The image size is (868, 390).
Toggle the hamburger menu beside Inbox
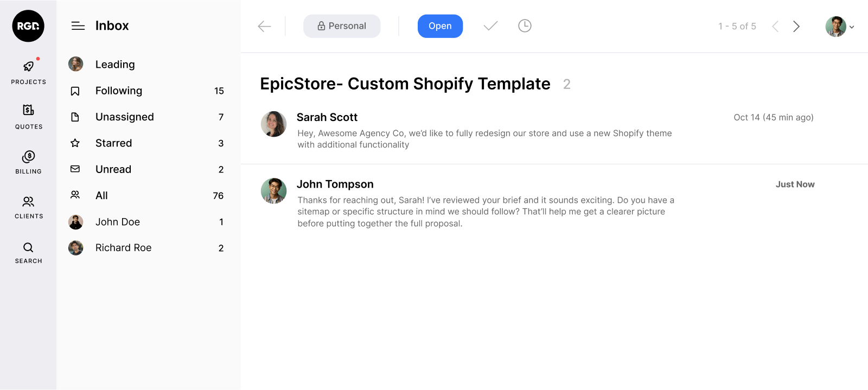click(78, 26)
